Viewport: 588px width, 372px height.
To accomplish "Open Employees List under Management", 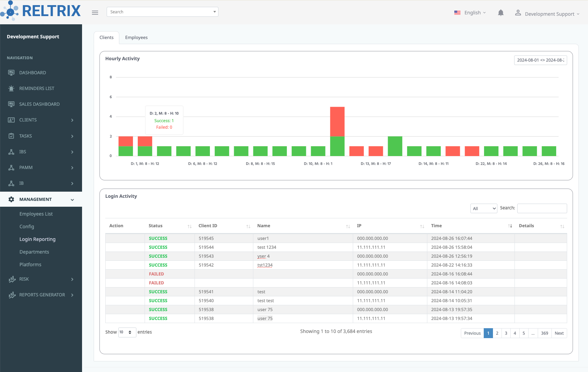I will 36,214.
